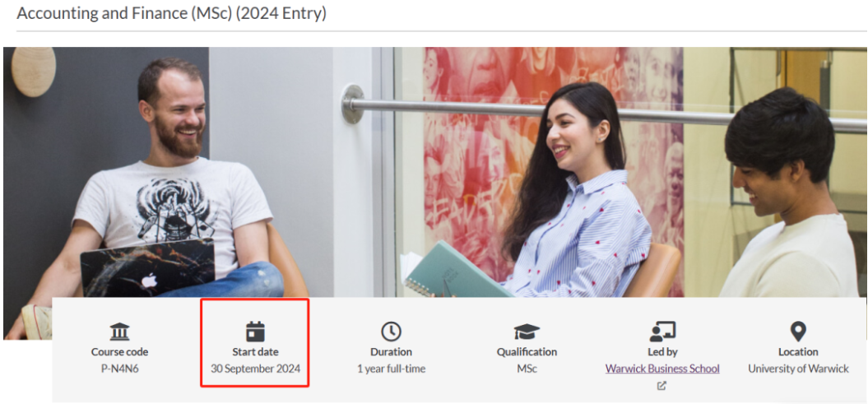The image size is (868, 404).
Task: Click the Start date calendar icon
Action: [255, 332]
